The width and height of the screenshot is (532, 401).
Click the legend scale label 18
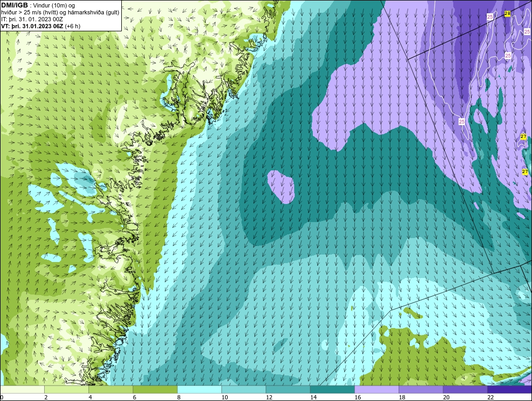tap(402, 398)
